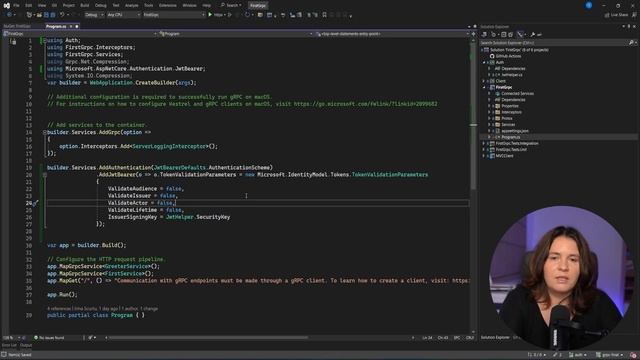Expand the Interceptors folder
Screen dimensions: 640x360
(489, 112)
